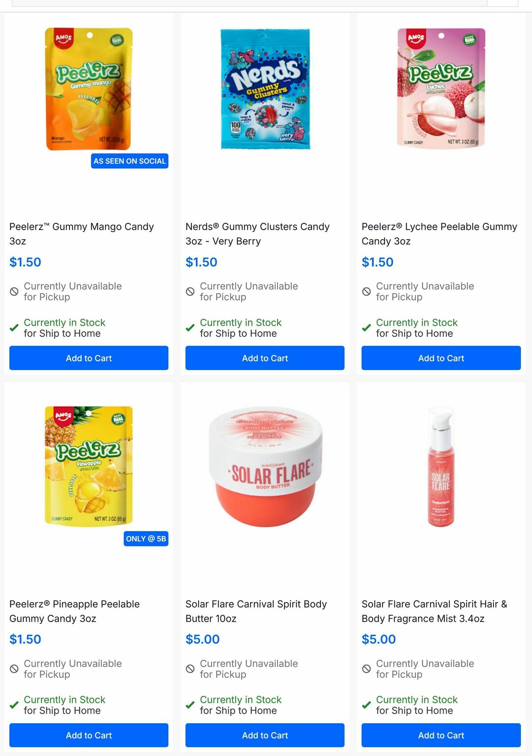Click the checkmark icon for Fragrance Mist stock status
The height and width of the screenshot is (756, 532).
pyautogui.click(x=366, y=705)
